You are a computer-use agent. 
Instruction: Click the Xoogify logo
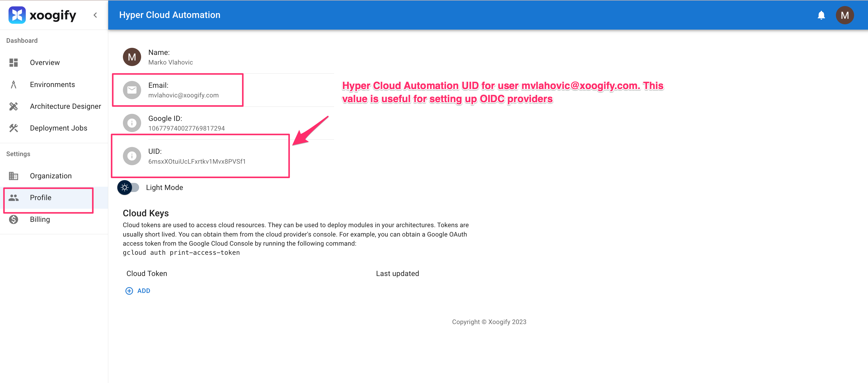click(42, 15)
